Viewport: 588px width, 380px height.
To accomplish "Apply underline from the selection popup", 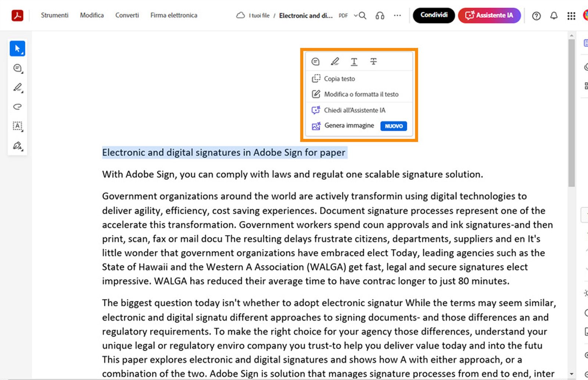I will 354,61.
